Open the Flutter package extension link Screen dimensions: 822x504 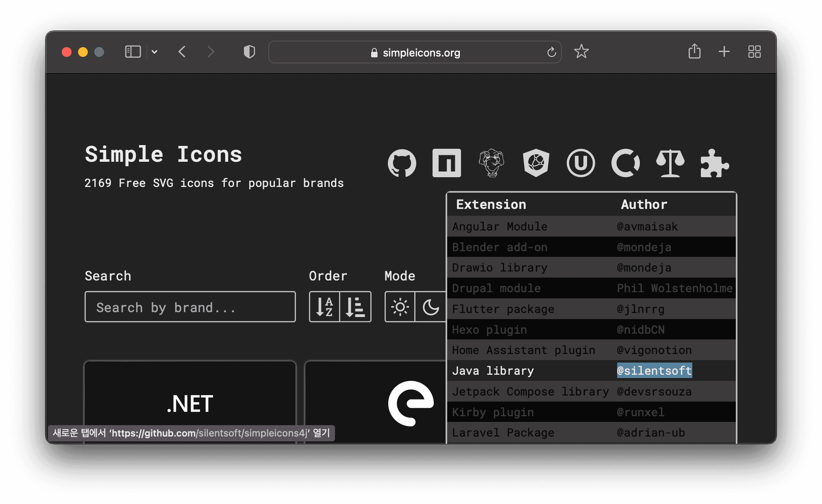[x=503, y=309]
